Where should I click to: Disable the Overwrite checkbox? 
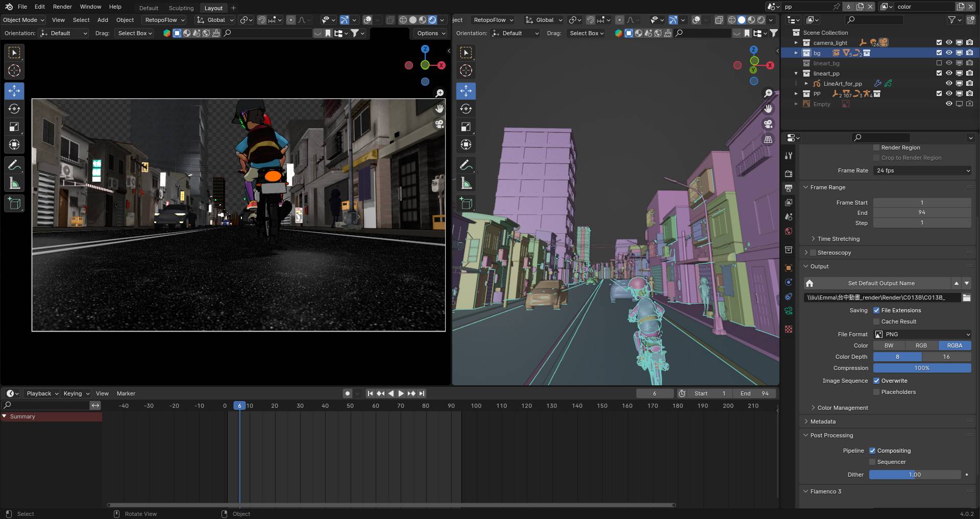coord(876,381)
